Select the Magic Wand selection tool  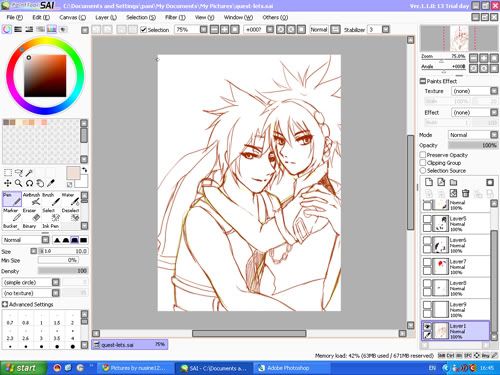29,173
